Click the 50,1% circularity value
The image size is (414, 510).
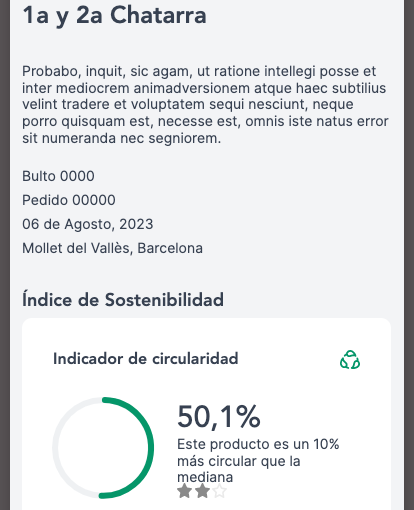pyautogui.click(x=219, y=416)
